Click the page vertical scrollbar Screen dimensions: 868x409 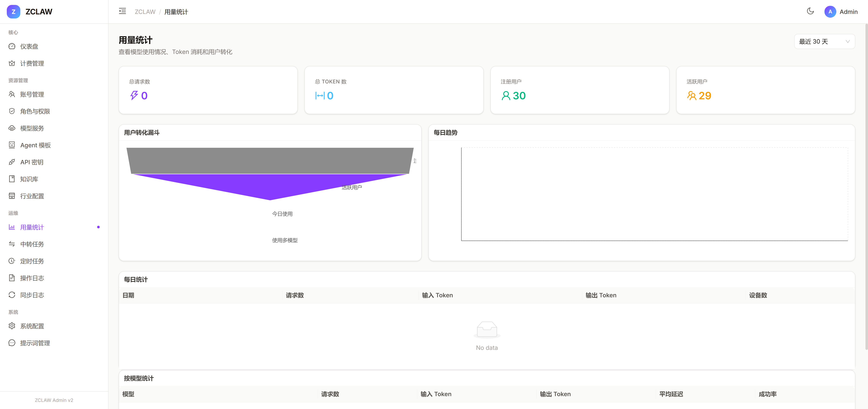click(866, 185)
